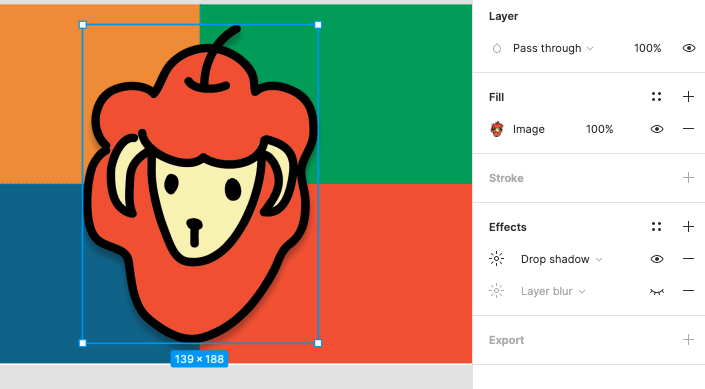Image resolution: width=705 pixels, height=389 pixels.
Task: Click the top-right selection handle
Action: (318, 25)
